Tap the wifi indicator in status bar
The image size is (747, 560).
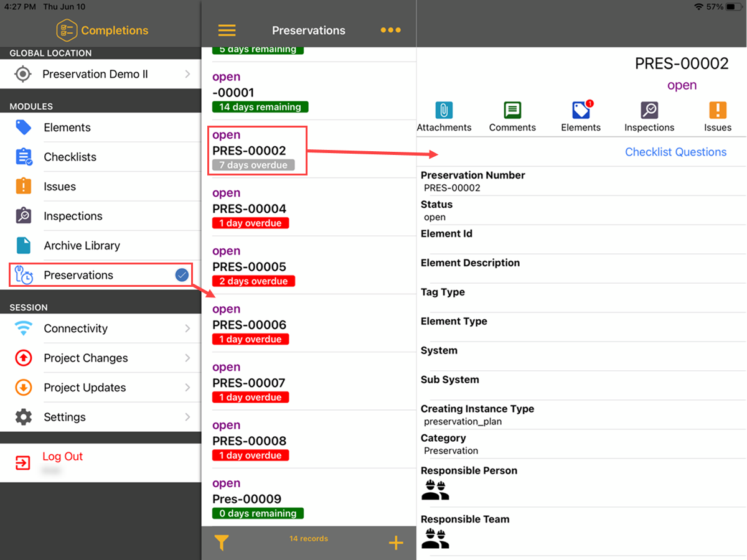click(699, 7)
